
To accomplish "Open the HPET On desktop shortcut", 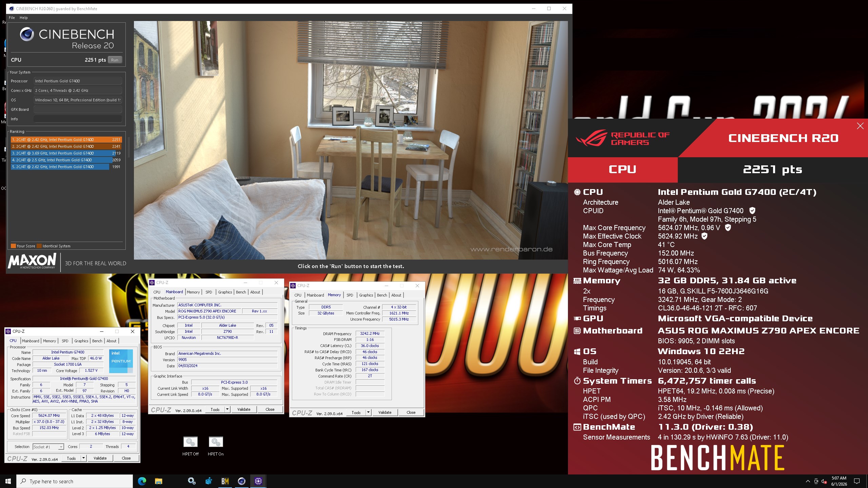I will tap(216, 446).
